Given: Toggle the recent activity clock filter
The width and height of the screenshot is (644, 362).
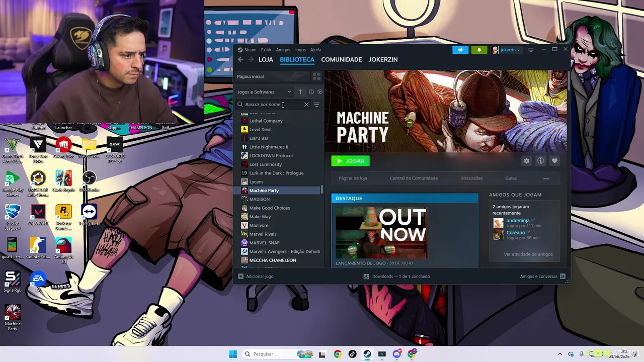Looking at the screenshot, I should 311,92.
